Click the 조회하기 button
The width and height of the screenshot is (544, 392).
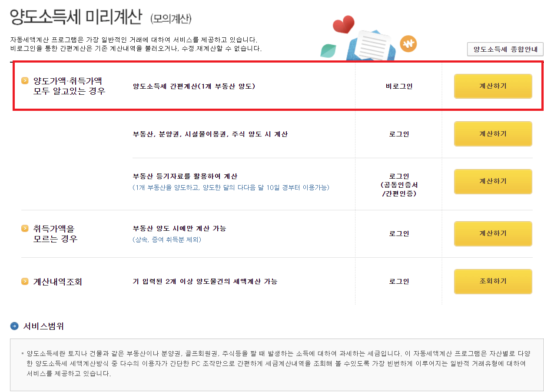tap(493, 281)
